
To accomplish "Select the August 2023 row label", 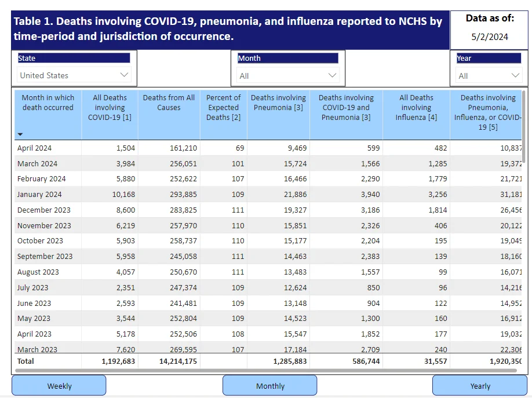I will pos(38,272).
